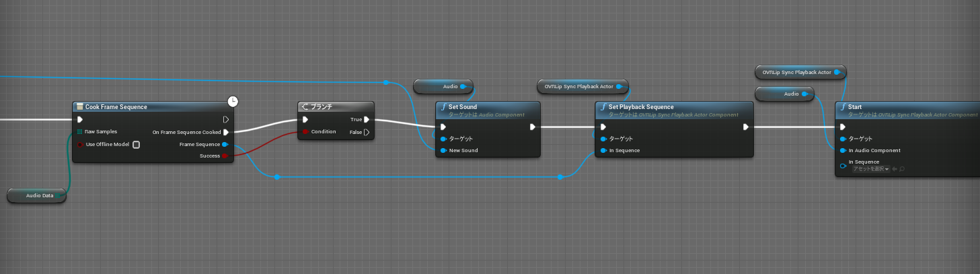
Task: Select the Audio variable node above Set Sound
Action: 444,86
